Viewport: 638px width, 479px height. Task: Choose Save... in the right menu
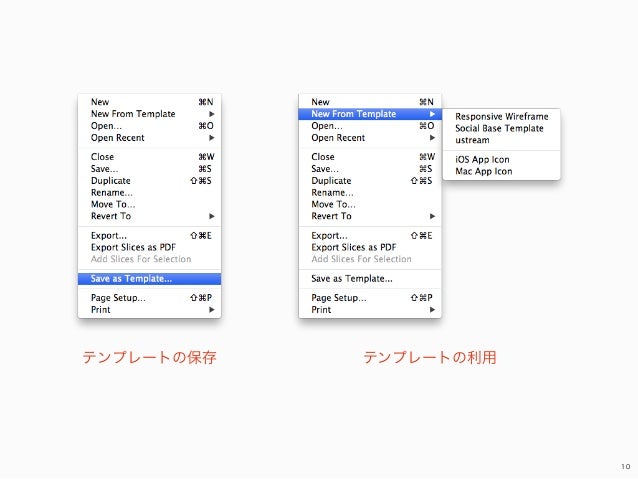click(370, 168)
